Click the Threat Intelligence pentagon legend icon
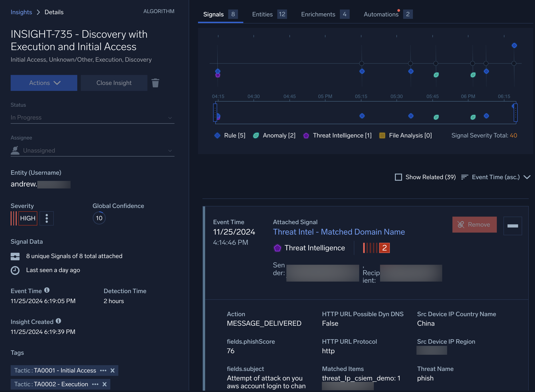Image resolution: width=535 pixels, height=392 pixels. 306,135
